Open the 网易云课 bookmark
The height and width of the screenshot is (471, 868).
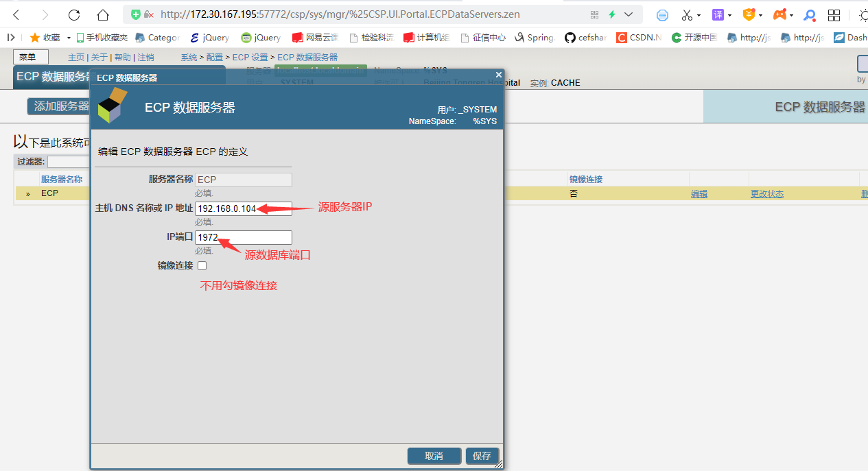click(x=315, y=38)
